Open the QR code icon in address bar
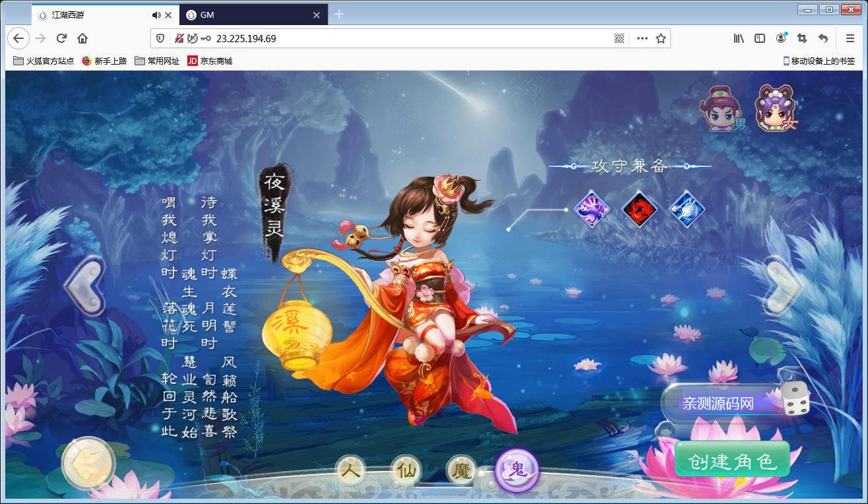The height and width of the screenshot is (504, 868). point(619,38)
